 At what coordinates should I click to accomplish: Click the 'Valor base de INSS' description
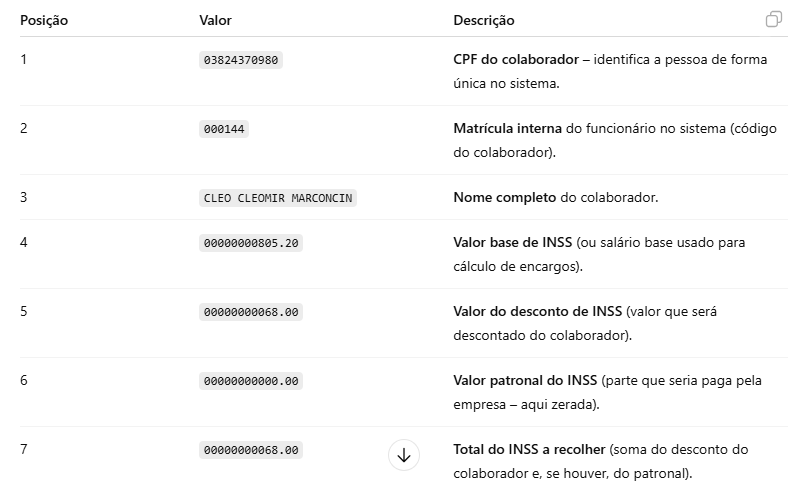click(512, 243)
